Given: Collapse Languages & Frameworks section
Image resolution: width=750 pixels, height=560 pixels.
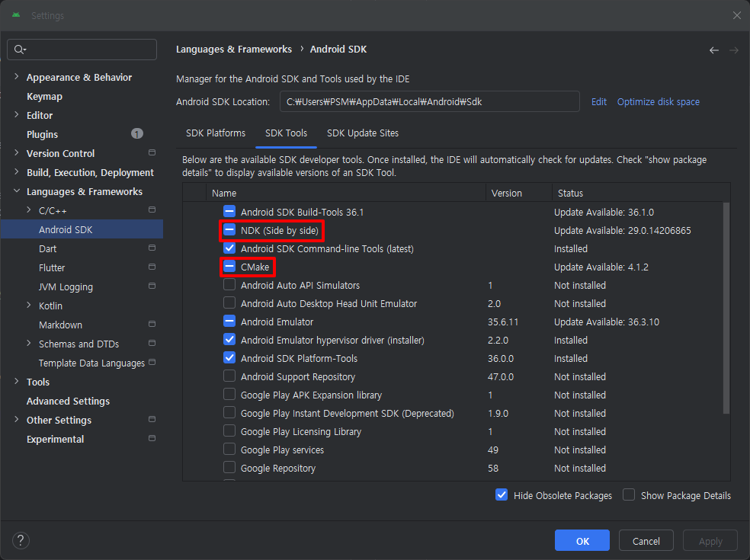Looking at the screenshot, I should pos(17,190).
